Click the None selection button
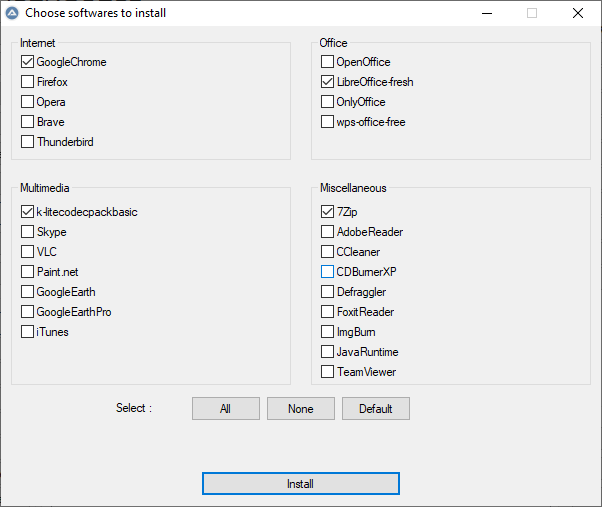602x507 pixels. tap(301, 408)
